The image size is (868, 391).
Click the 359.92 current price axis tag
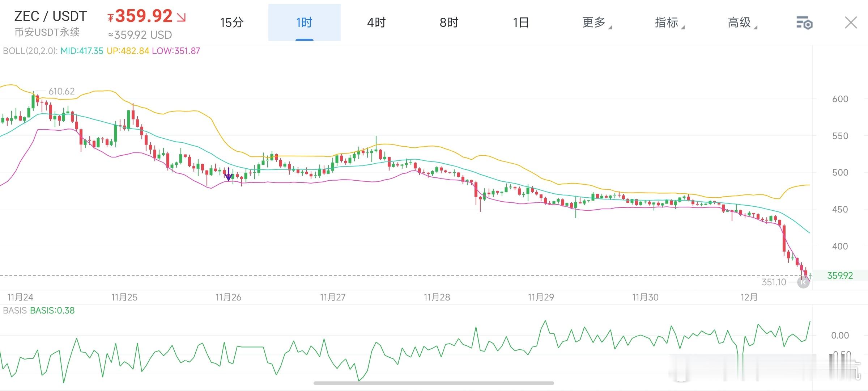pos(840,276)
